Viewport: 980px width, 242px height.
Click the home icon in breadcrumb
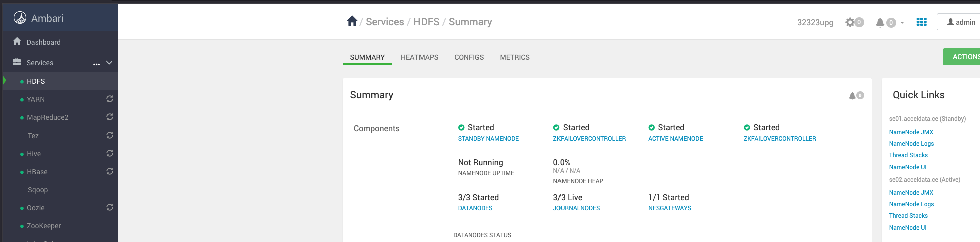coord(352,21)
